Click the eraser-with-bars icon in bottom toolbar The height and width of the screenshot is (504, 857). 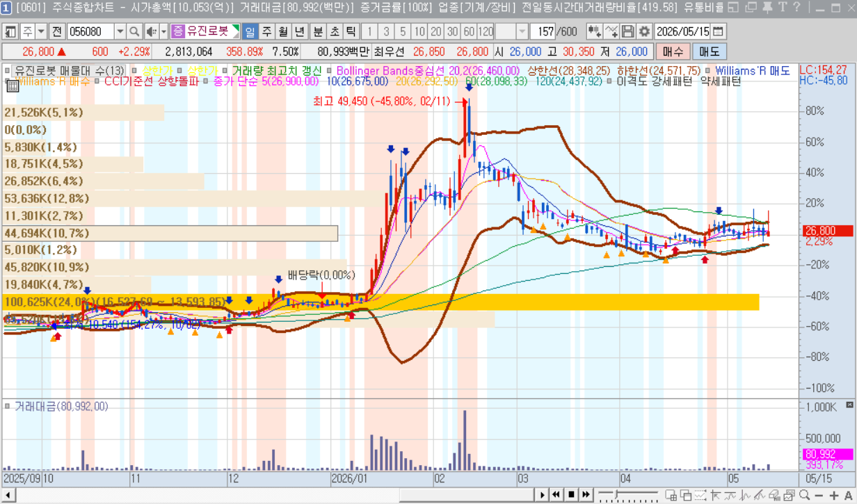tap(774, 495)
